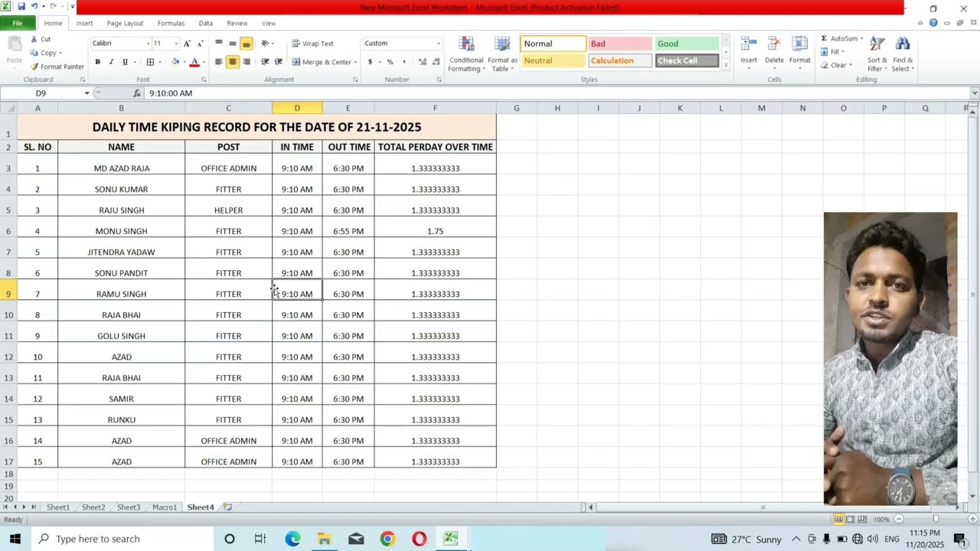
Task: Toggle Bottom Align vertical alignment
Action: pyautogui.click(x=246, y=44)
